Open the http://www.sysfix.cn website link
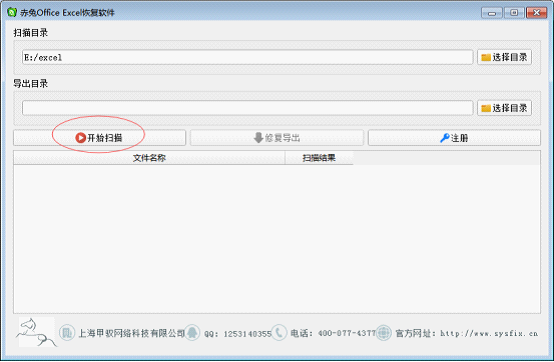Image resolution: width=554 pixels, height=362 pixels. [489, 333]
